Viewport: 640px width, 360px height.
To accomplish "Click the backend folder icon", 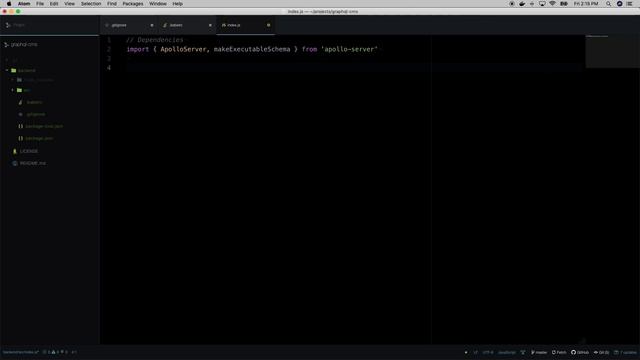I will pyautogui.click(x=13, y=71).
